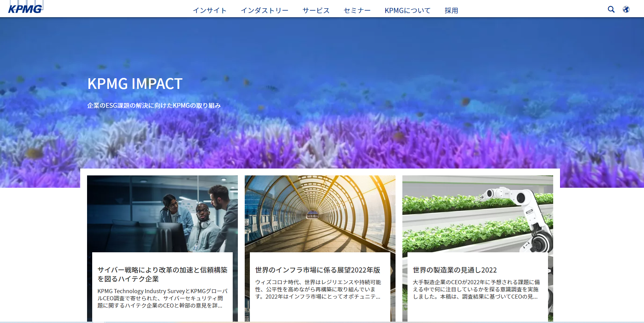
Task: Open the セミナー menu item
Action: [x=357, y=11]
